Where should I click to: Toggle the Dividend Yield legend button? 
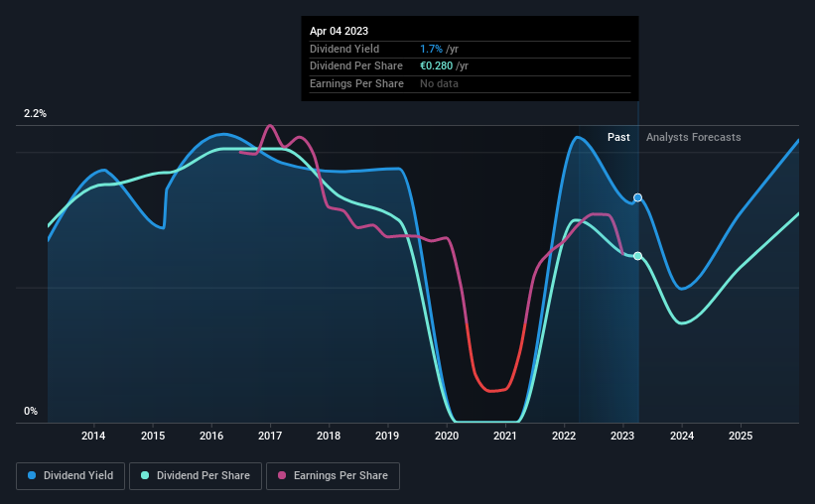[x=70, y=476]
